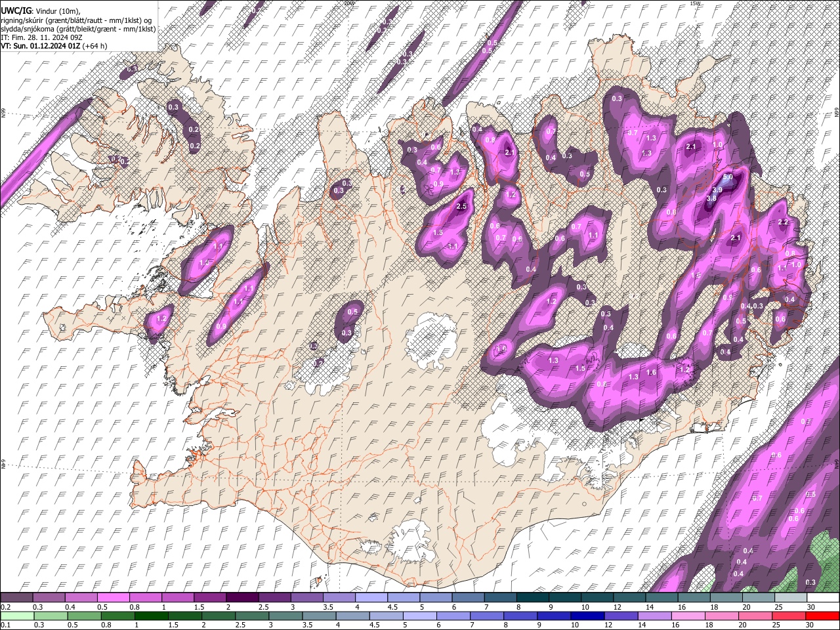This screenshot has width=840, height=630.
Task: Click the '15W' longitude label at the top edge
Action: pyautogui.click(x=696, y=3)
